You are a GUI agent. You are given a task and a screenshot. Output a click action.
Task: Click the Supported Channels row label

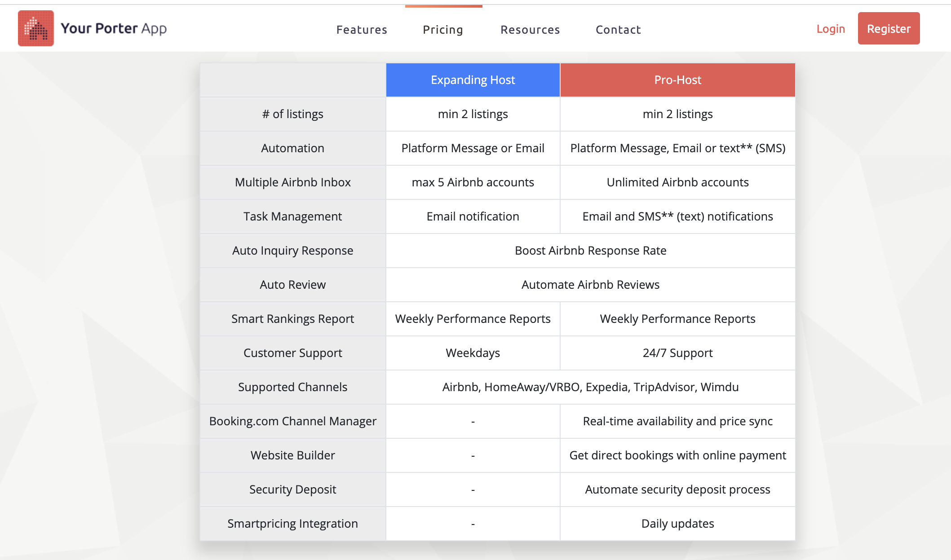coord(293,387)
